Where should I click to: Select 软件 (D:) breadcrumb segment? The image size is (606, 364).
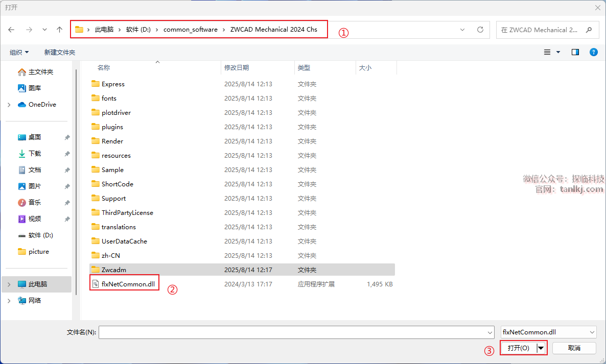138,30
